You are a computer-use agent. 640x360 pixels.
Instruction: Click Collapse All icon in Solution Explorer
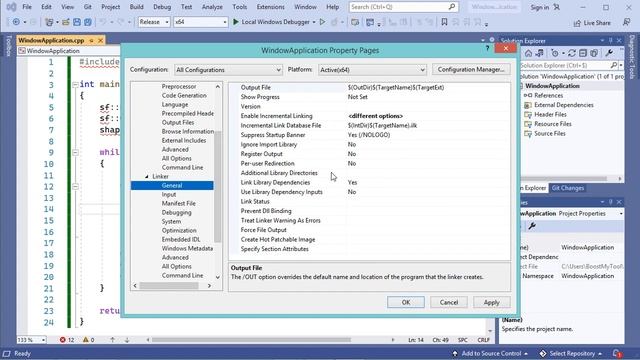pos(583,53)
